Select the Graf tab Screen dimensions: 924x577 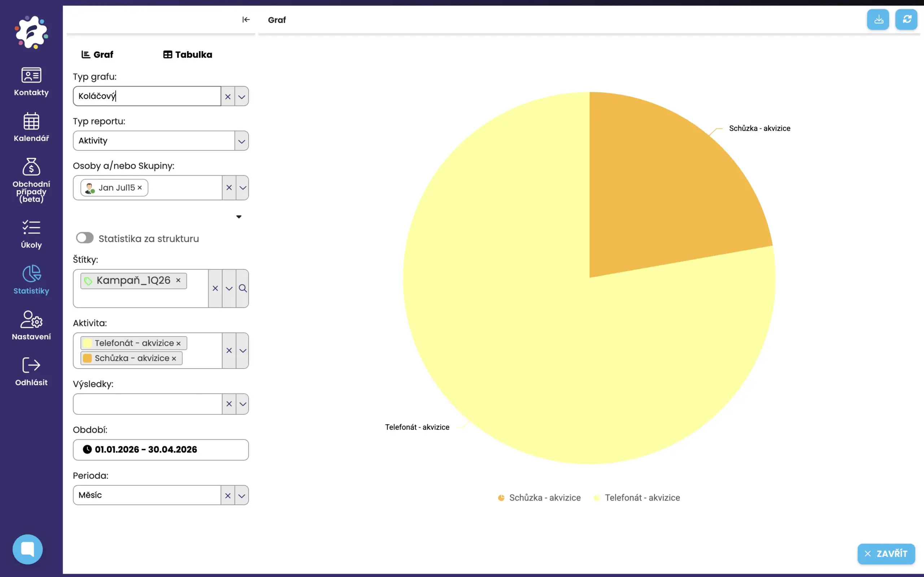tap(97, 54)
